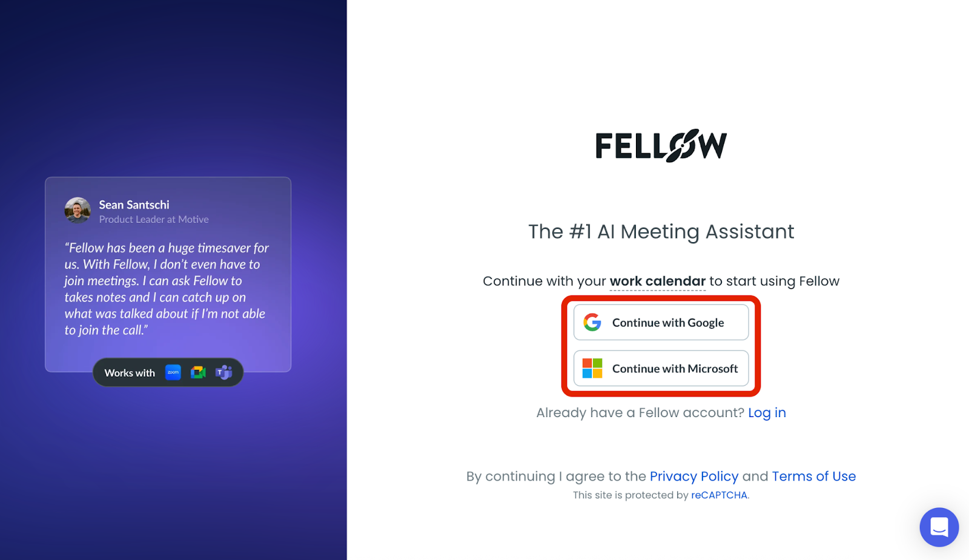
Task: Click the underlined work calendar text
Action: [657, 280]
